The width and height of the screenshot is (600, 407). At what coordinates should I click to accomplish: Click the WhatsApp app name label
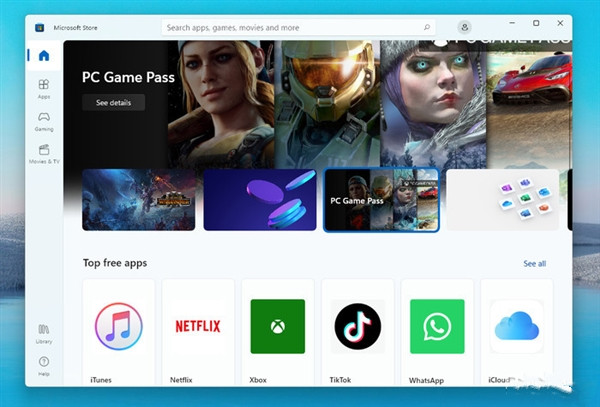[x=426, y=380]
